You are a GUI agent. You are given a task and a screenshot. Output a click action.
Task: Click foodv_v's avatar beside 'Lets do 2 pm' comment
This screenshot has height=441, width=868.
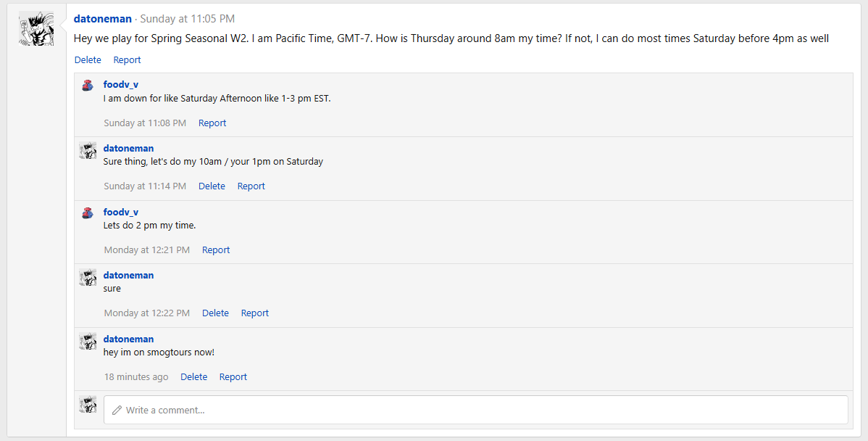pyautogui.click(x=88, y=213)
